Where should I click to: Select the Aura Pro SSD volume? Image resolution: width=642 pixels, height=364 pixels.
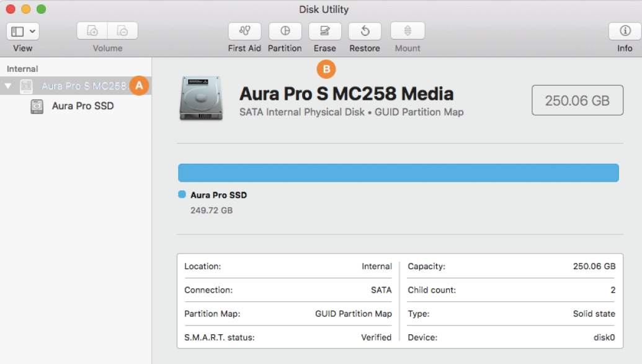click(x=82, y=106)
